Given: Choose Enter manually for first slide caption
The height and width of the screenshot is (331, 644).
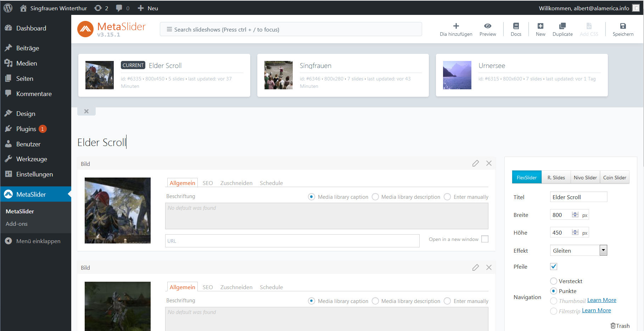Looking at the screenshot, I should coord(448,197).
